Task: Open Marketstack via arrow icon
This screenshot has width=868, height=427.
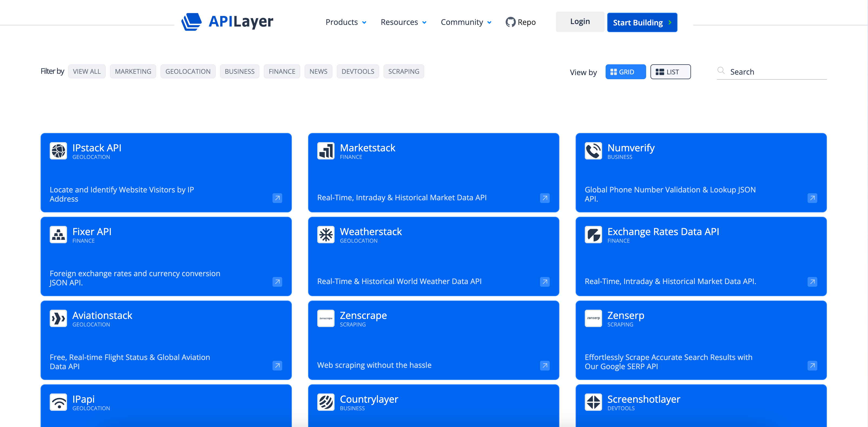Action: click(545, 198)
